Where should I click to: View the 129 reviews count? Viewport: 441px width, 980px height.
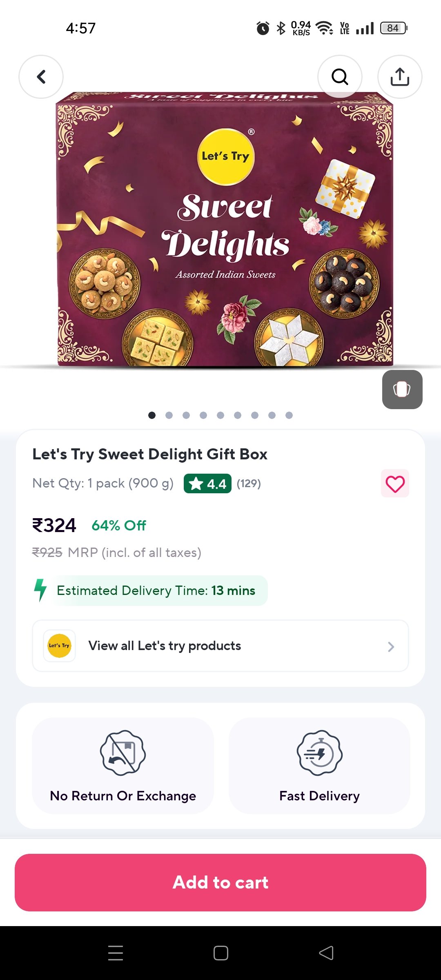[249, 484]
